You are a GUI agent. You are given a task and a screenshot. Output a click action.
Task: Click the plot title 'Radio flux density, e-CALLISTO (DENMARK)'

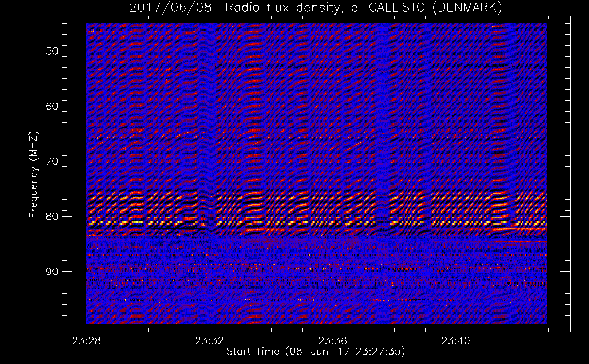pyautogui.click(x=363, y=8)
